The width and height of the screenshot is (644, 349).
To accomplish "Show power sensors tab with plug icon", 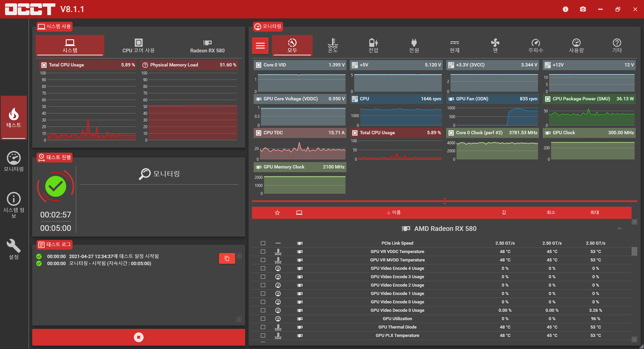I will tap(414, 46).
